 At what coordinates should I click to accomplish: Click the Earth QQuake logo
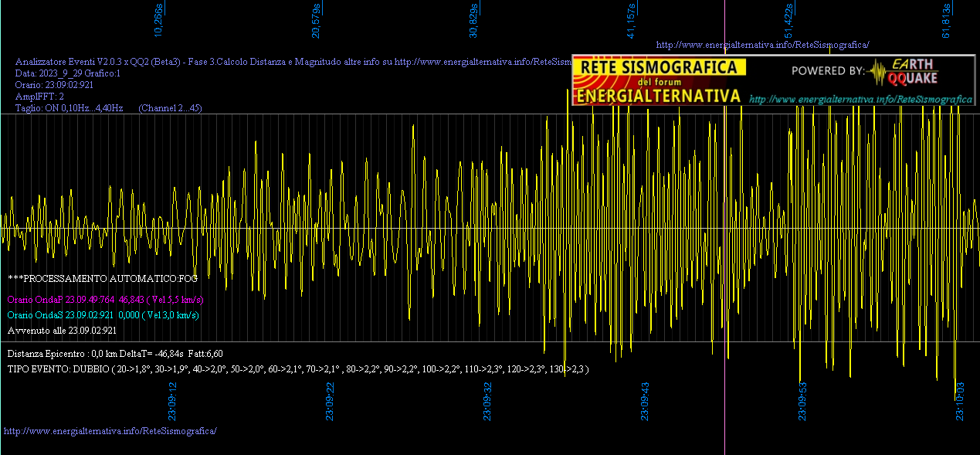[904, 71]
